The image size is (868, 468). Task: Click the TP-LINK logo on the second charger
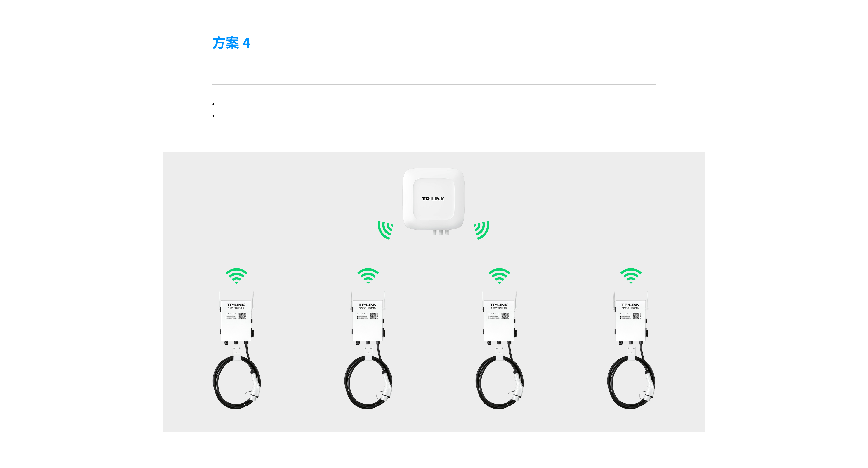click(367, 304)
